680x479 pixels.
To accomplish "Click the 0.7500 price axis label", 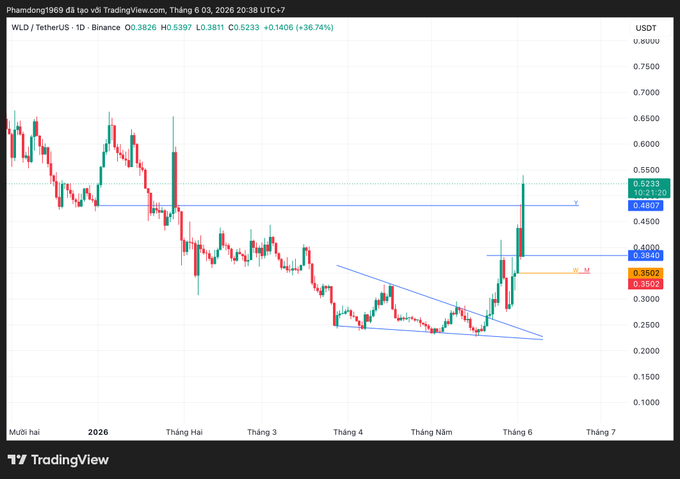I will tap(646, 66).
